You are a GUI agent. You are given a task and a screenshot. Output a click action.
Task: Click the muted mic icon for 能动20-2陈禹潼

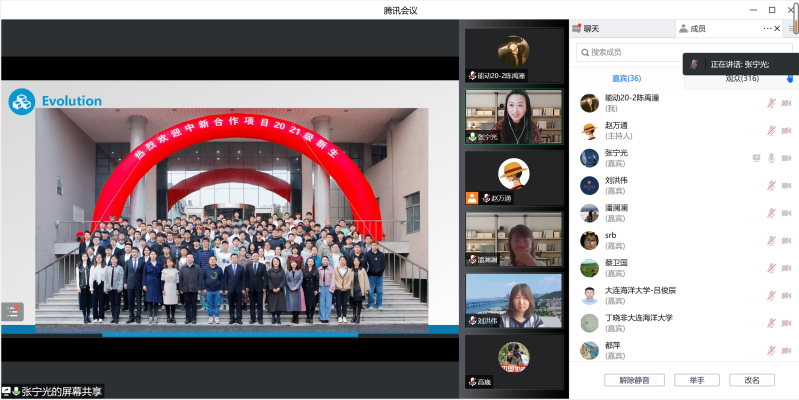tap(771, 103)
